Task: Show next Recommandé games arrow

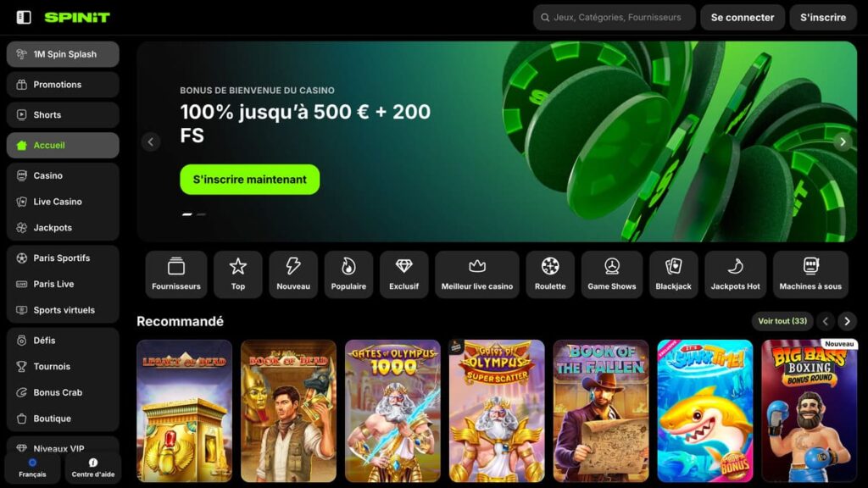Action: point(847,321)
